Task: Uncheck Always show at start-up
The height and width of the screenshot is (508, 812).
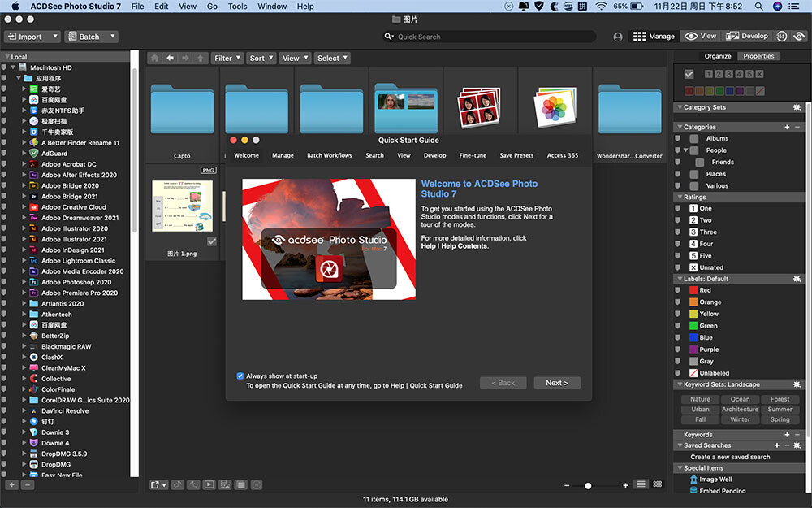Action: [x=240, y=376]
